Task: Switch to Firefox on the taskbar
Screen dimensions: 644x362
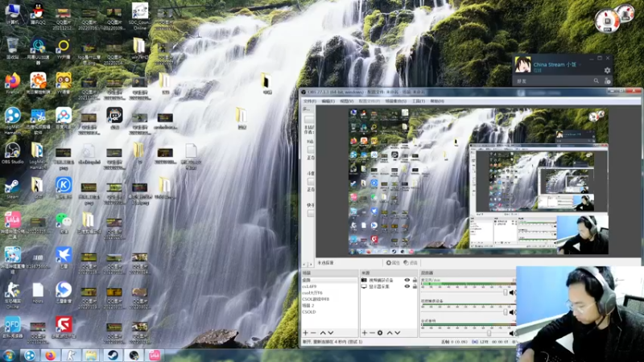Action: click(x=50, y=356)
